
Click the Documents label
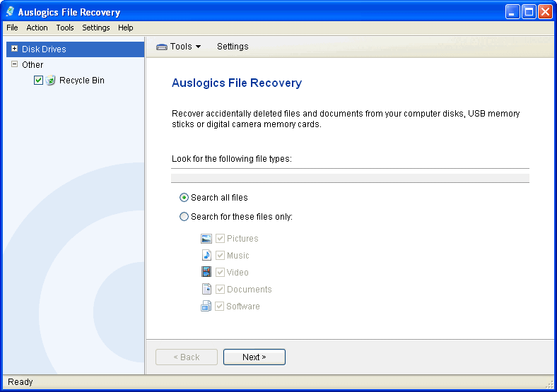click(250, 290)
